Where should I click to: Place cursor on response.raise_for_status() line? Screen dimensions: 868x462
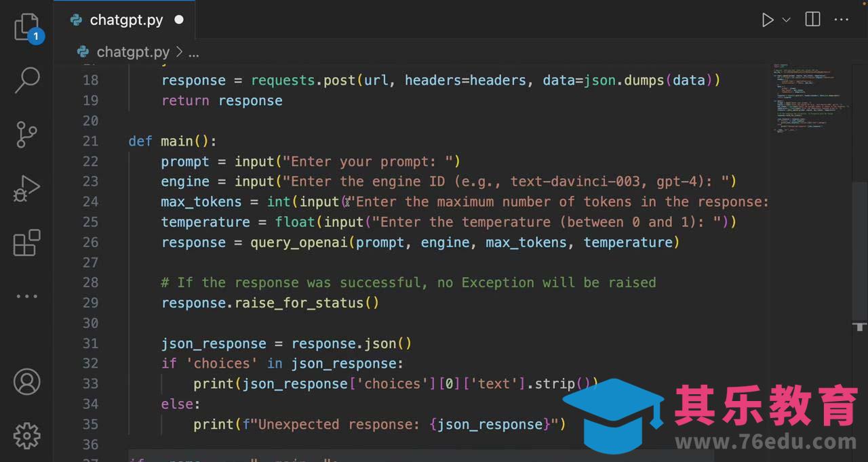coord(270,303)
